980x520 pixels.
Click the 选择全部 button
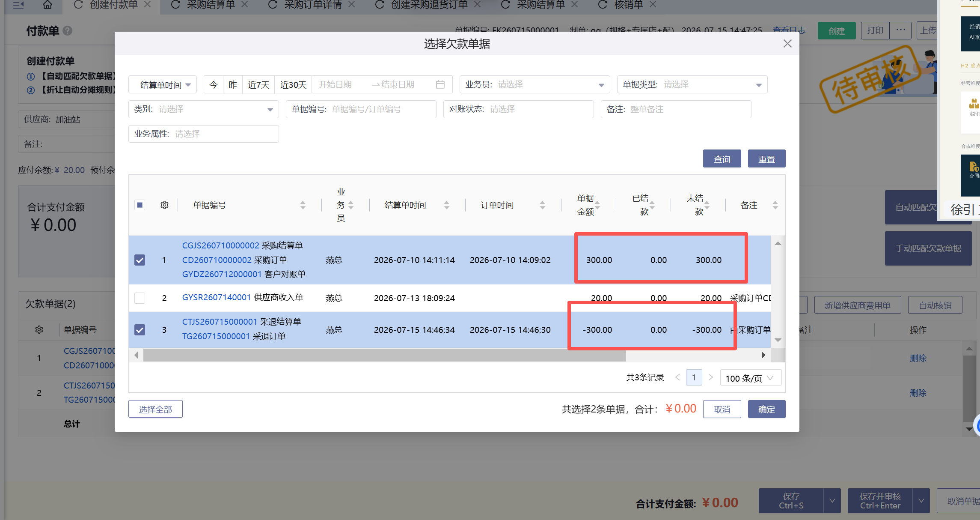point(155,409)
